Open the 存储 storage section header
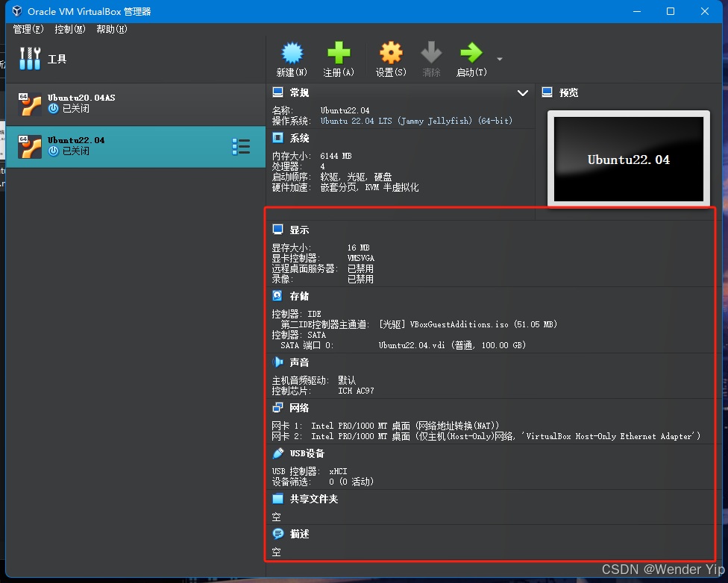 tap(299, 296)
